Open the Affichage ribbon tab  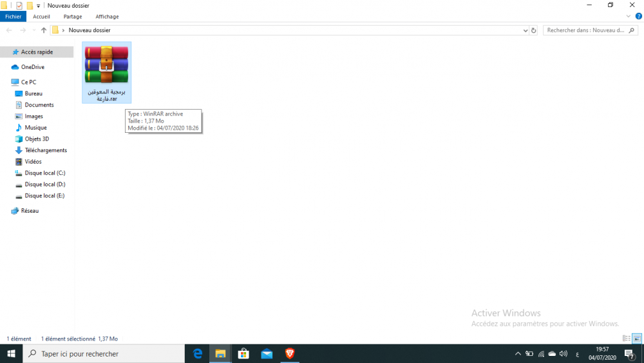click(107, 17)
